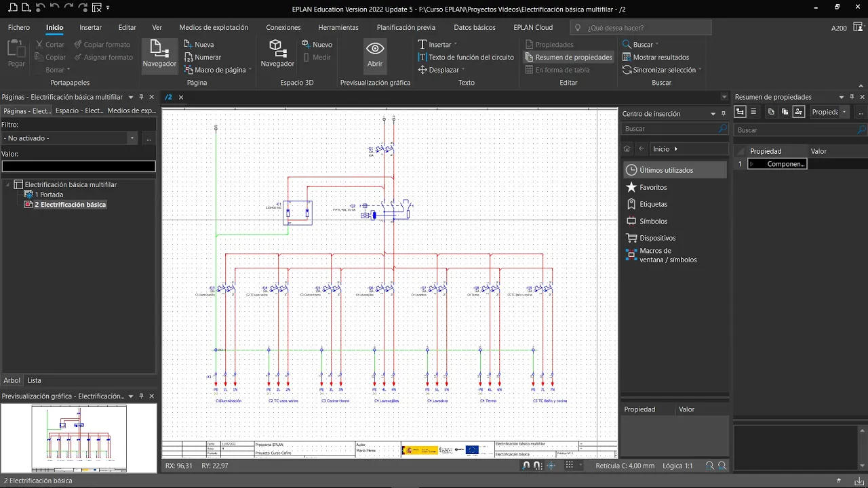Screen dimensions: 868x488
Task: Click Texto de función del circuito
Action: click(x=466, y=58)
